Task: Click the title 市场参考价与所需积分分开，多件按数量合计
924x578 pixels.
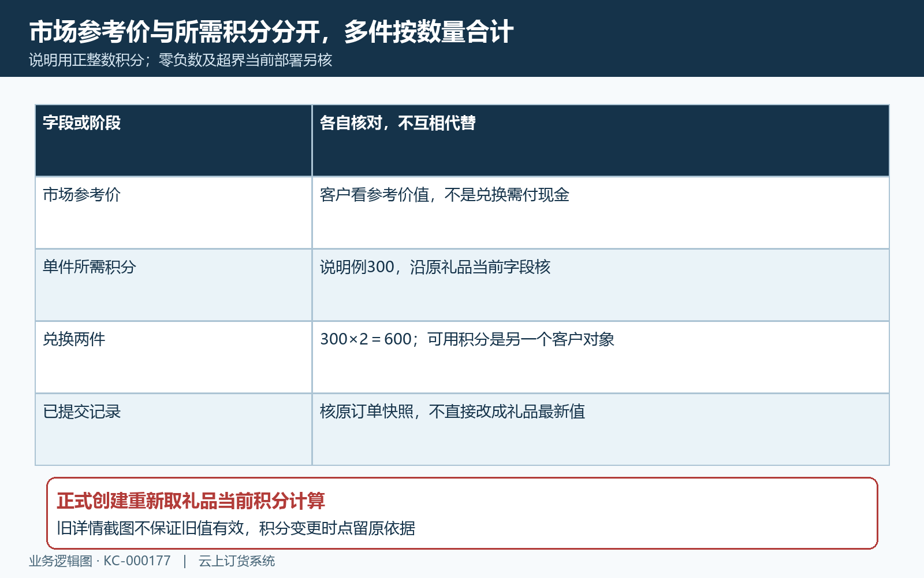Action: [271, 32]
